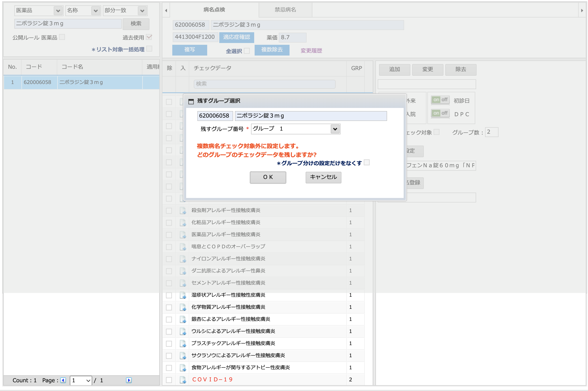588x391 pixels.
Task: Click the 変更 button
Action: 428,70
